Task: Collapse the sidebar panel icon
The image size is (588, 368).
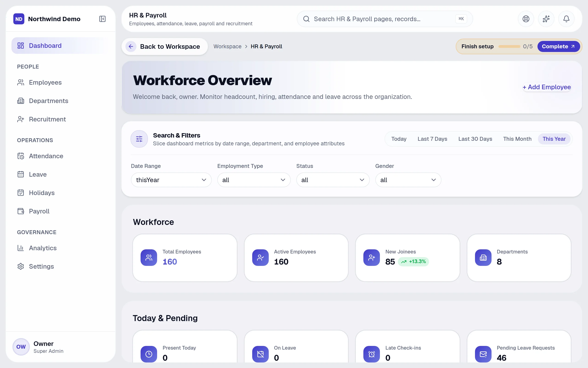Action: tap(102, 19)
